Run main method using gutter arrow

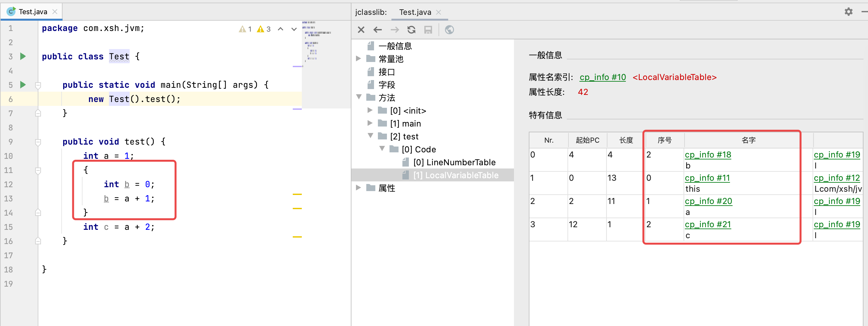coord(23,85)
